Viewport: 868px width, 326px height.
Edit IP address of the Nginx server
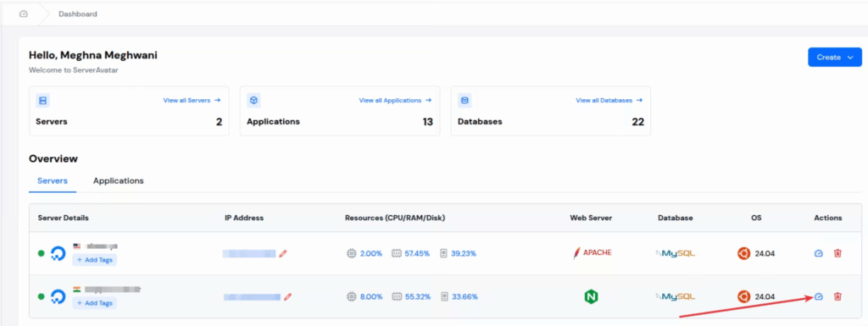coord(287,296)
